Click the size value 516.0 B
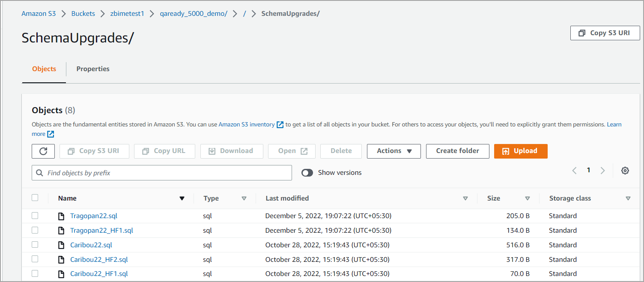Image resolution: width=644 pixels, height=282 pixels. tap(518, 245)
